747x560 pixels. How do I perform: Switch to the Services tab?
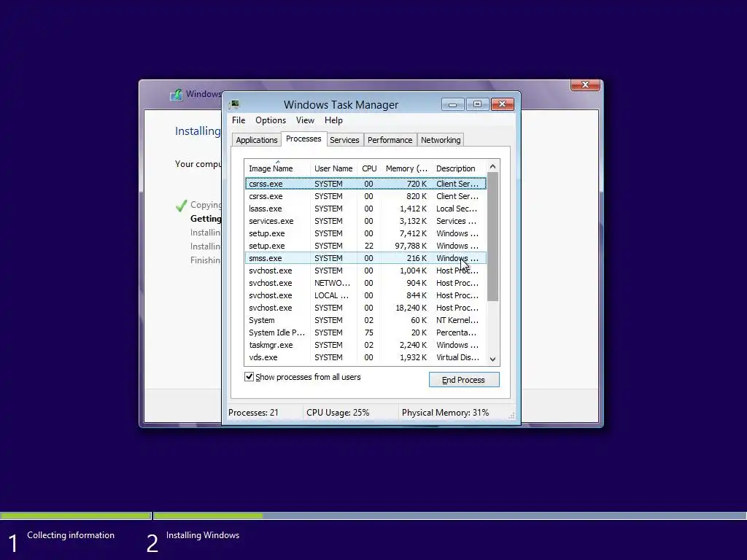[x=344, y=140]
